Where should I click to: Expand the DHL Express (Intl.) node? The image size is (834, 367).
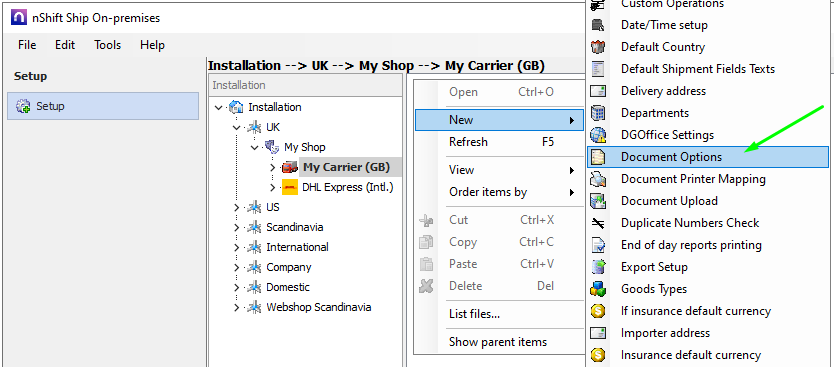tap(273, 187)
